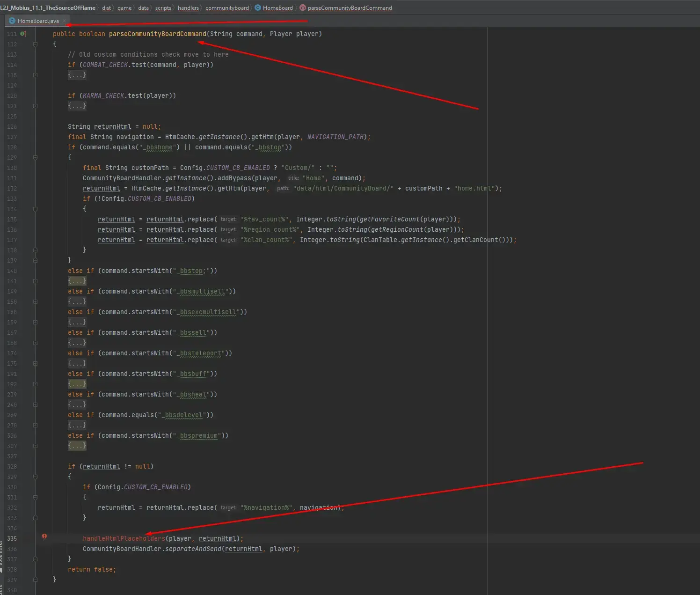
Task: Click the parseCommunityBoardCommand method name in code
Action: click(x=158, y=34)
